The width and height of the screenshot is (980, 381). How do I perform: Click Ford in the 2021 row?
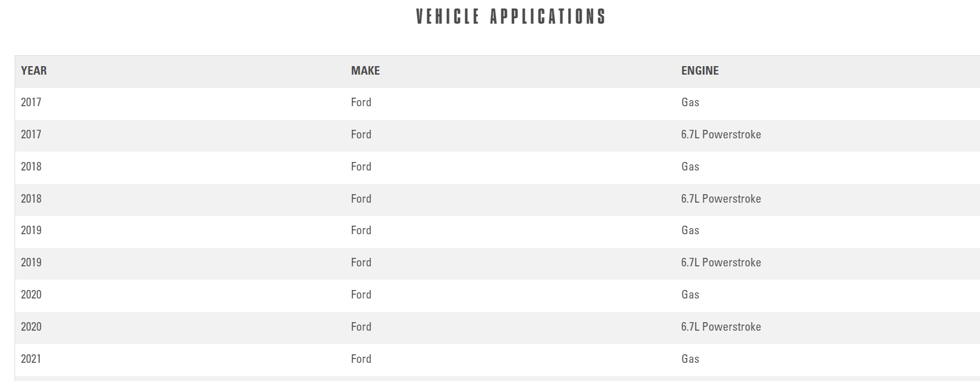[361, 359]
